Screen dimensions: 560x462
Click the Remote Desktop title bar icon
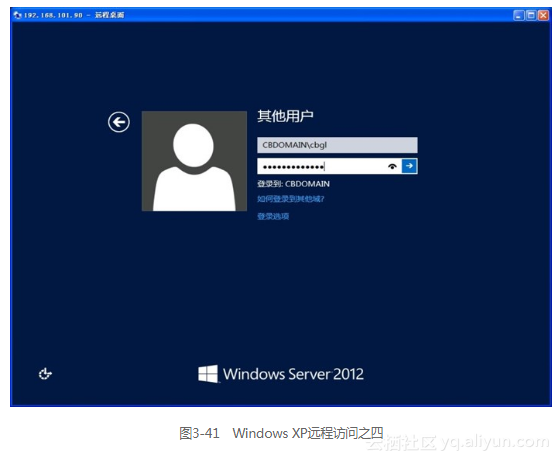(x=18, y=15)
